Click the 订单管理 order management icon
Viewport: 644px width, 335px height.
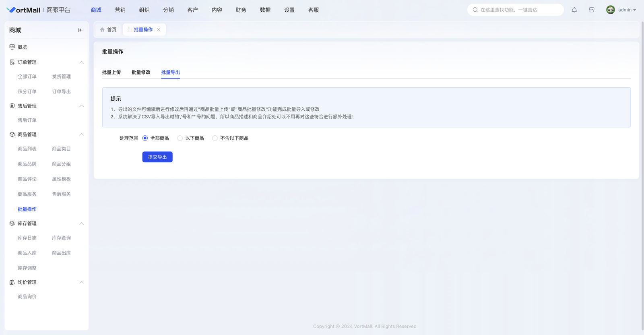click(12, 62)
